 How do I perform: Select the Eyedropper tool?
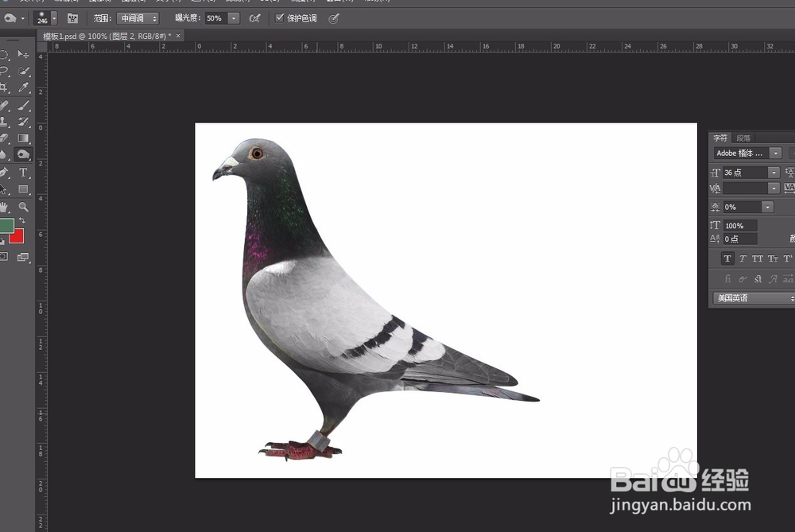pos(23,87)
